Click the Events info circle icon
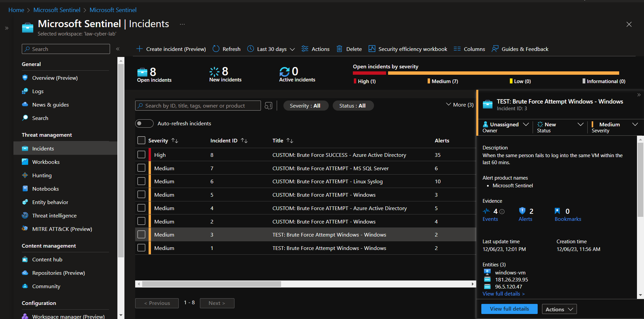 [502, 211]
